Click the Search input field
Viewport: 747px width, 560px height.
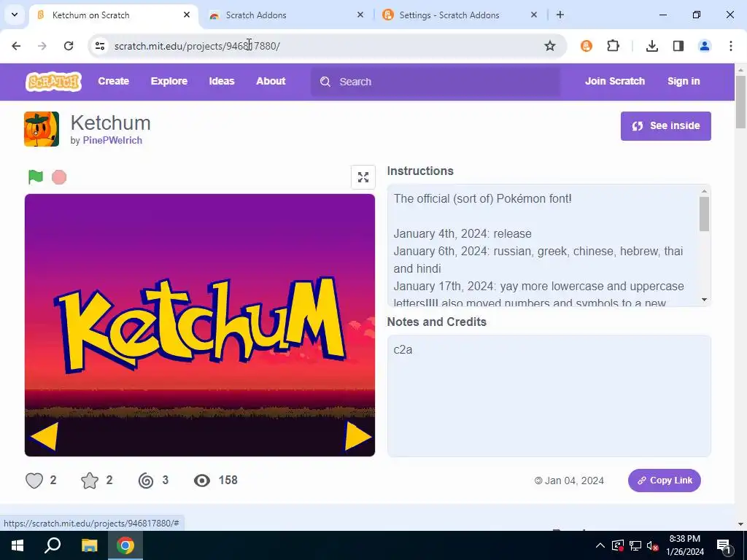click(436, 82)
